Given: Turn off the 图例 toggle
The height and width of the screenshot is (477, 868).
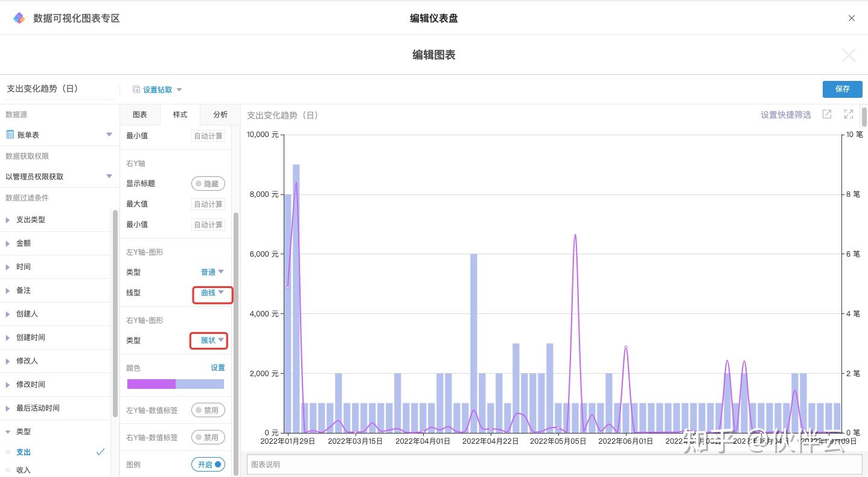Looking at the screenshot, I should point(208,464).
